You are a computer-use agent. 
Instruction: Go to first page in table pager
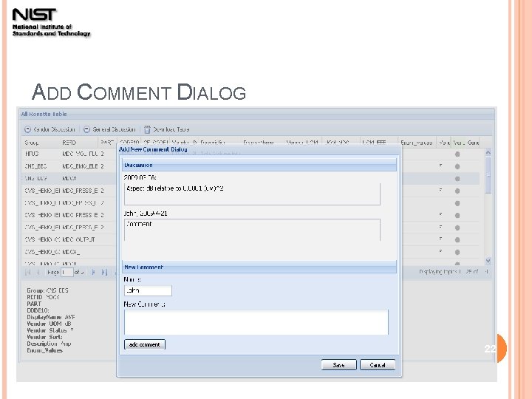click(28, 272)
